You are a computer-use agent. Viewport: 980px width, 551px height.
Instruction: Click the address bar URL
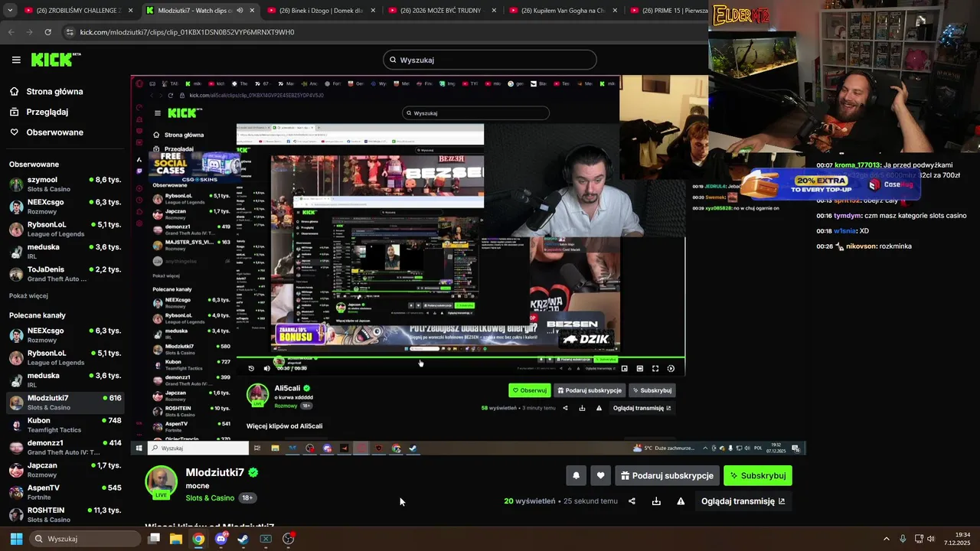pos(187,32)
